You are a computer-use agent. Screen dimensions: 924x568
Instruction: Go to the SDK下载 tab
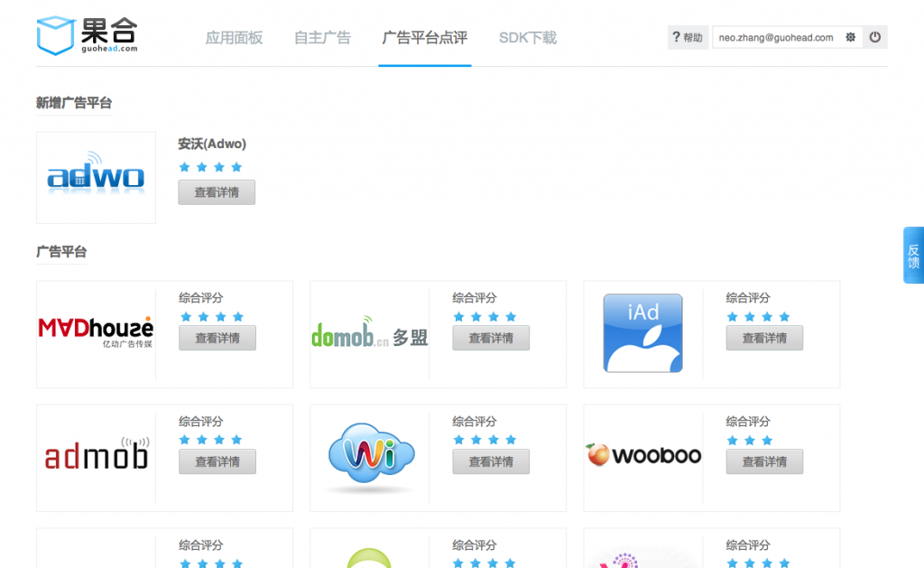click(x=527, y=38)
